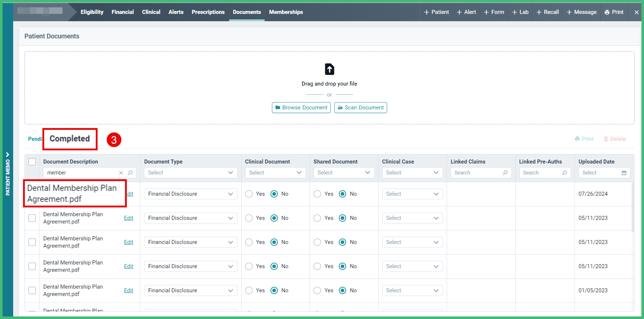This screenshot has height=319, width=644.
Task: Add a new Form
Action: coord(494,12)
